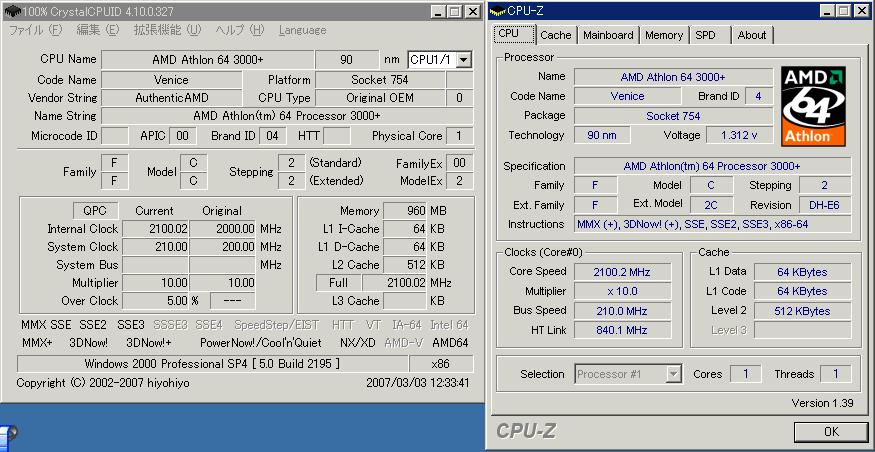Click the Bus Speed 210.0 MHz value

(x=623, y=311)
